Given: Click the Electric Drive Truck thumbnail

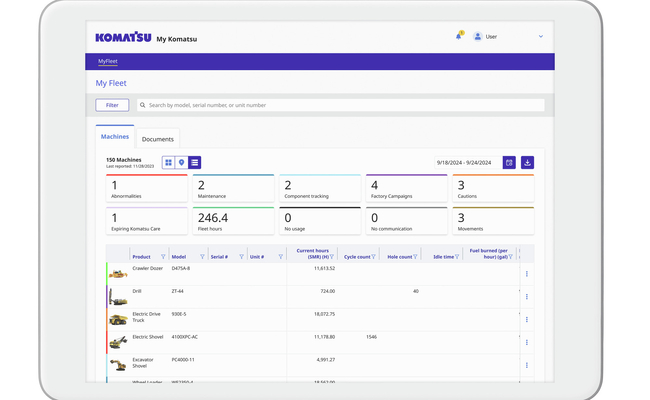Looking at the screenshot, I should pos(118,320).
